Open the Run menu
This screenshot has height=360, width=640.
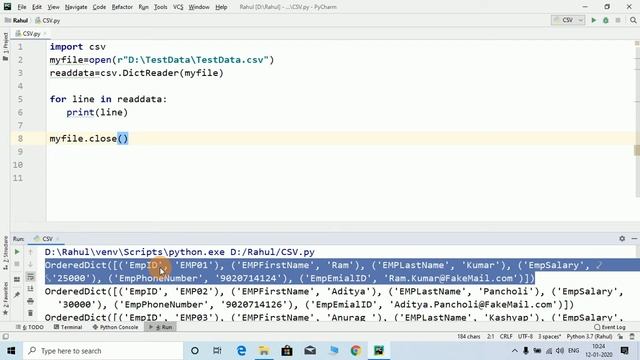click(143, 7)
